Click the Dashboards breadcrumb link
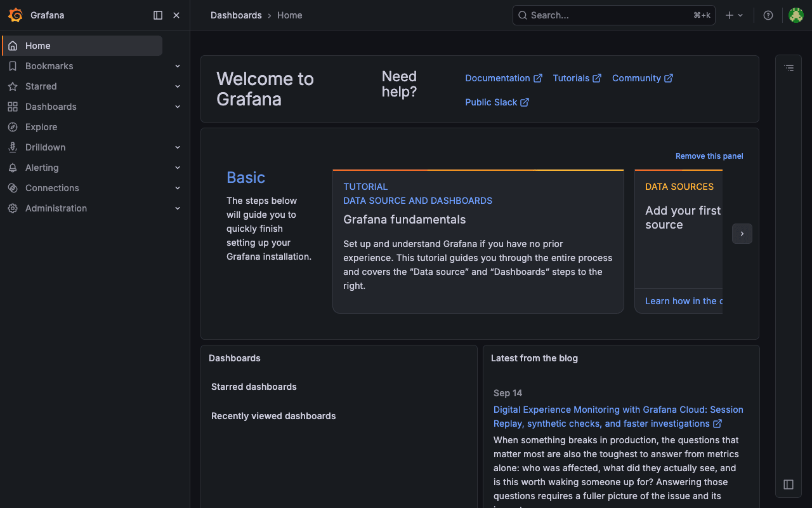This screenshot has height=508, width=812. coord(236,15)
